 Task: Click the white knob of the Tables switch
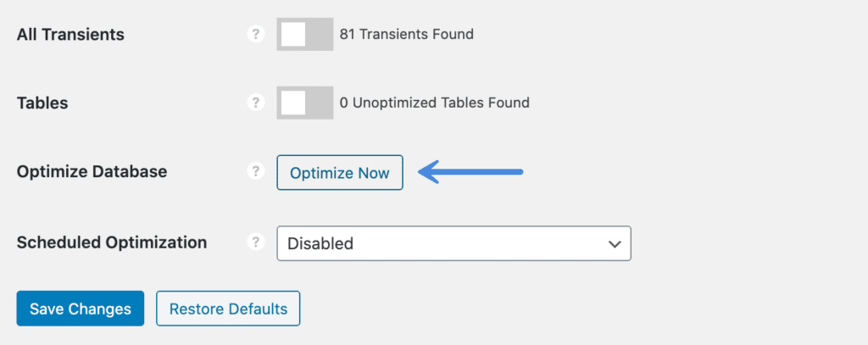[x=292, y=103]
